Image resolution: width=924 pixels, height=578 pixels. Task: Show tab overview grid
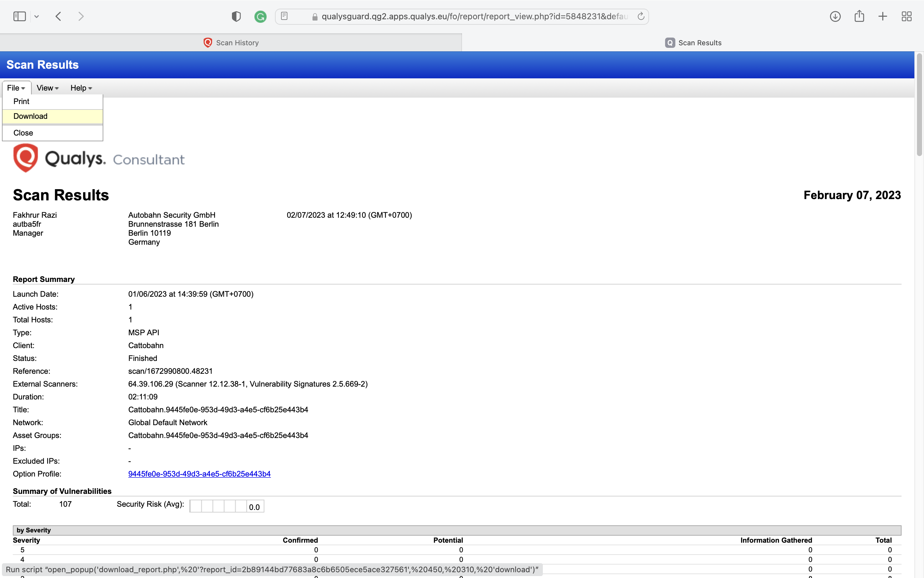906,16
